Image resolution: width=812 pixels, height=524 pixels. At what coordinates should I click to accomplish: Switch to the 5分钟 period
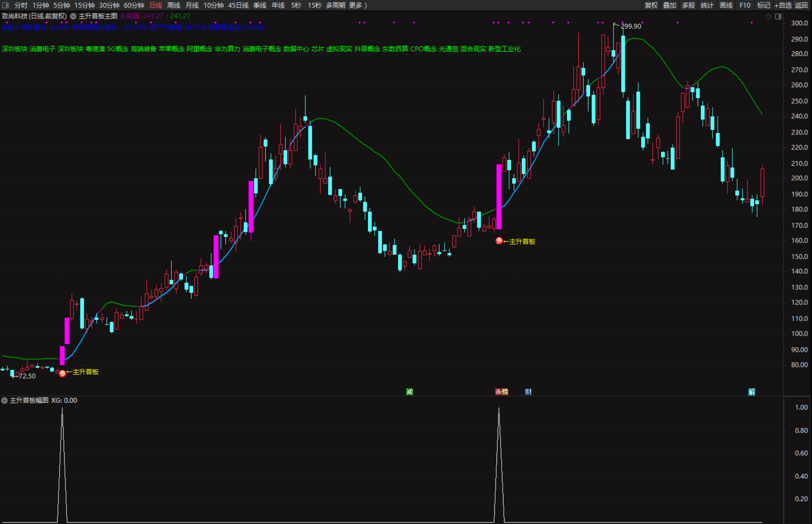click(x=62, y=5)
